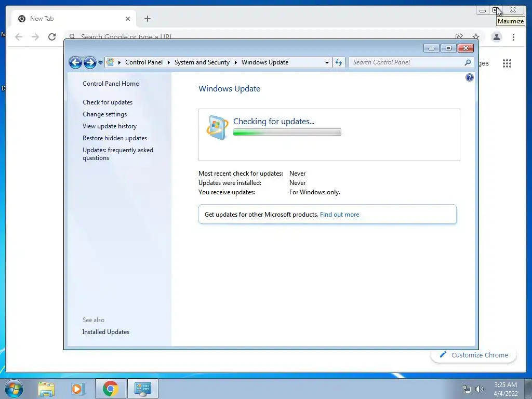Open Windows Explorer from taskbar

[x=46, y=389]
